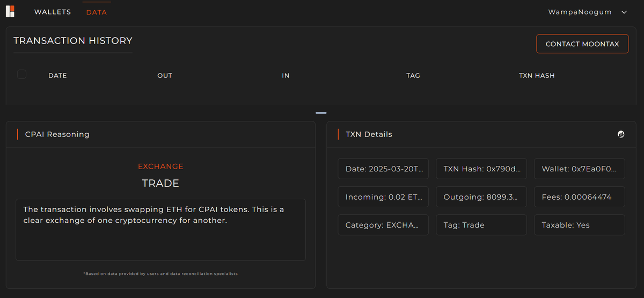The image size is (644, 298).
Task: Switch to the DATA tab
Action: [97, 12]
